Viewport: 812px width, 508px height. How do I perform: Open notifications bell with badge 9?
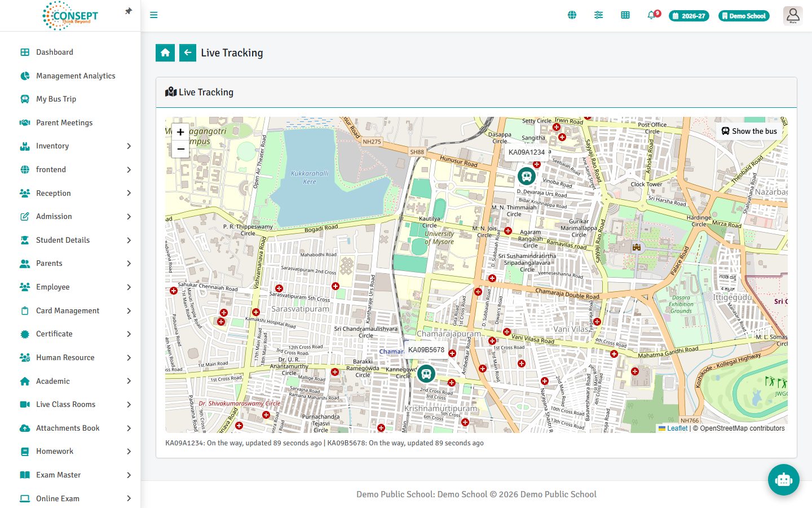pyautogui.click(x=652, y=15)
